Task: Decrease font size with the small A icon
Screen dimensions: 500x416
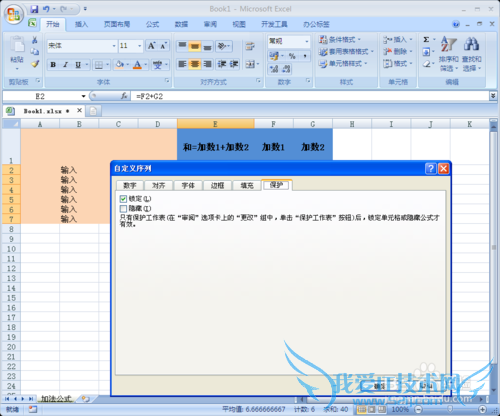Action: coord(163,46)
